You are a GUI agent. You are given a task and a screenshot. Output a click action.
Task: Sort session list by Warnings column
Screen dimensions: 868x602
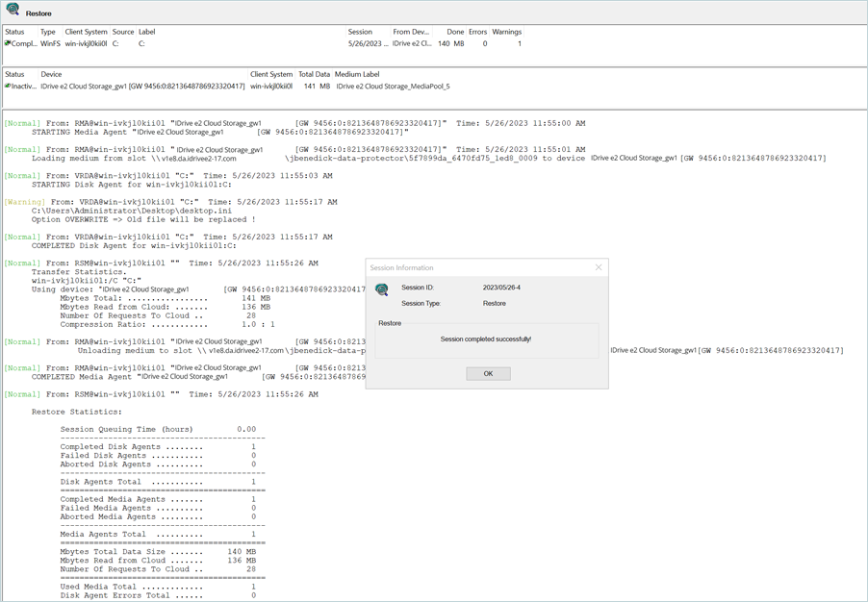click(x=506, y=32)
